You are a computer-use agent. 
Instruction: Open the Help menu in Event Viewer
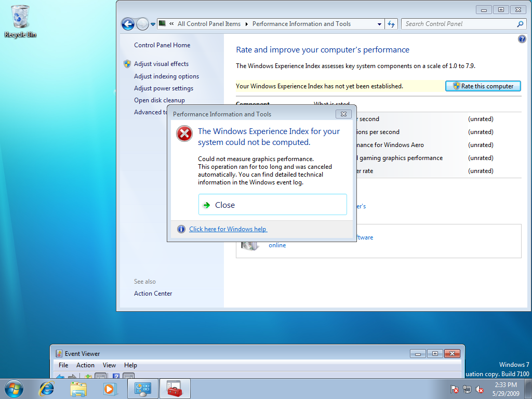(130, 365)
